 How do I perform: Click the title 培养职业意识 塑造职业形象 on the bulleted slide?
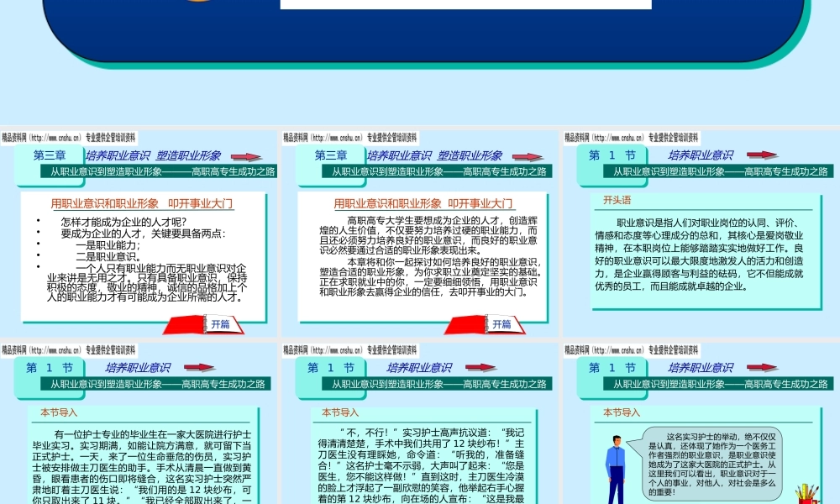point(153,156)
